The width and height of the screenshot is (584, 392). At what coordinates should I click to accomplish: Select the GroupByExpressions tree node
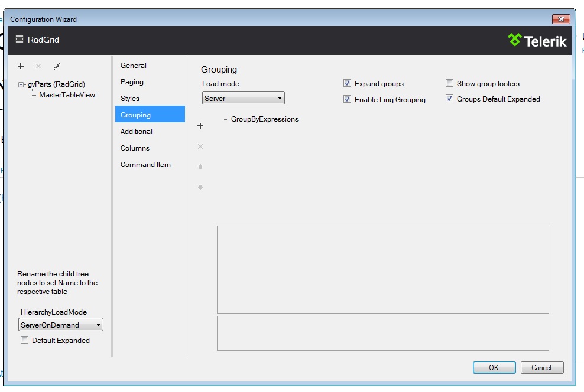click(264, 119)
